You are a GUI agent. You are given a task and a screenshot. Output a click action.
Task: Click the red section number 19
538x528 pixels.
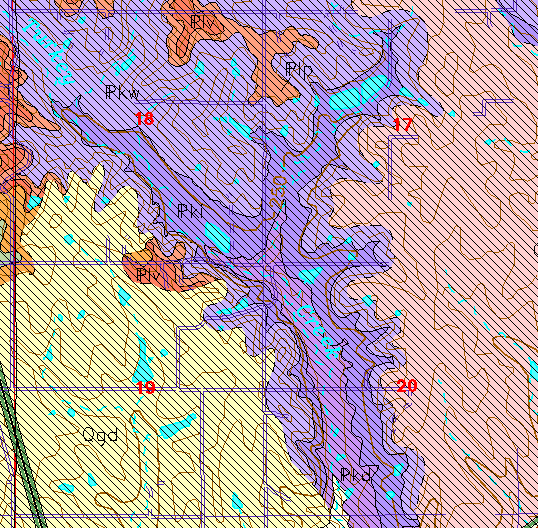pyautogui.click(x=146, y=388)
